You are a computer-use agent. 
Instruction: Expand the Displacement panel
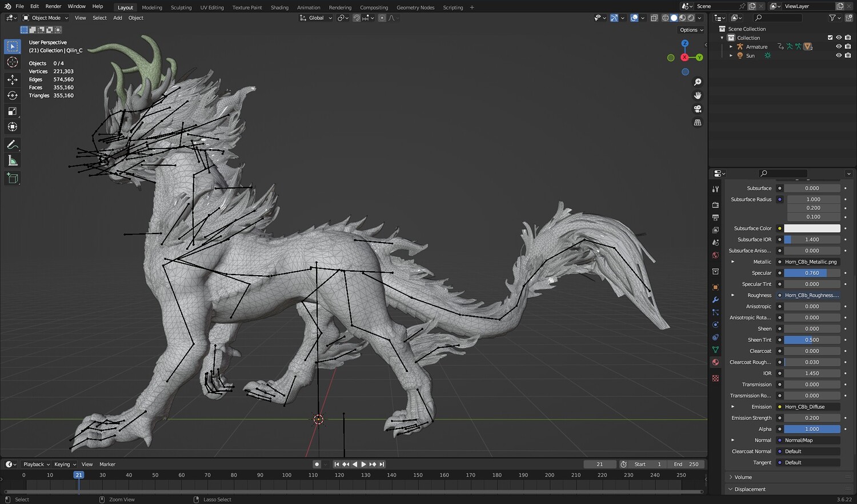pyautogui.click(x=790, y=489)
